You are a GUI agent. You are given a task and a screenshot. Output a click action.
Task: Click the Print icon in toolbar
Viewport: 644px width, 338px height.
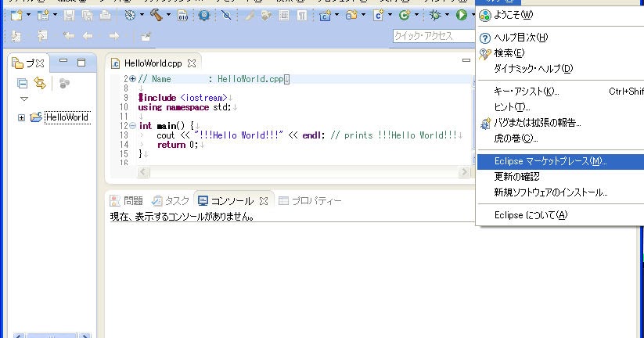(106, 16)
